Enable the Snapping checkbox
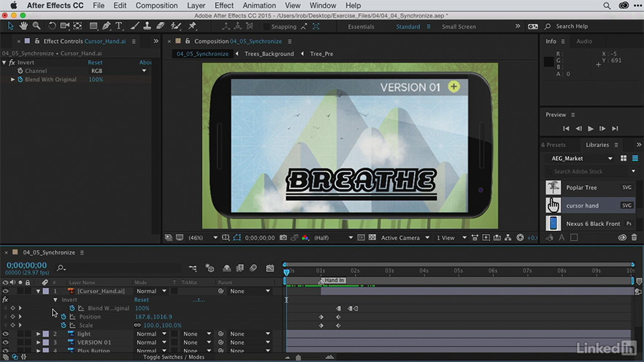 [266, 26]
